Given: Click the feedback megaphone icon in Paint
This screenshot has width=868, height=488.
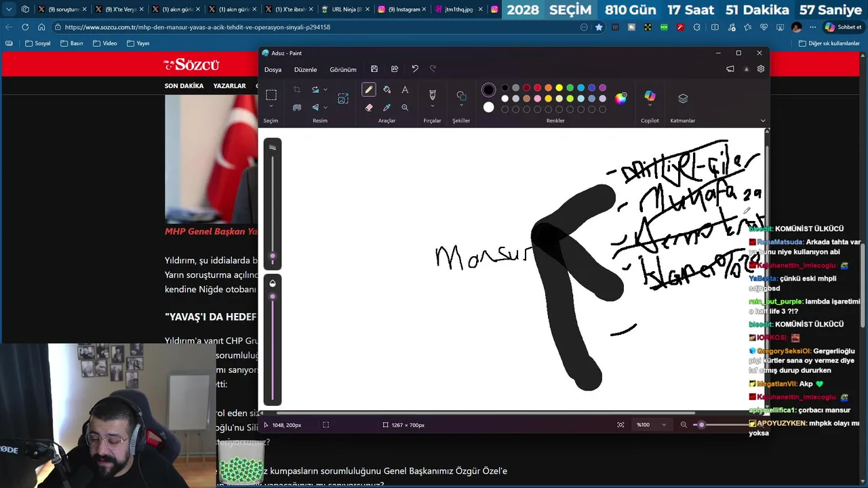Looking at the screenshot, I should pos(730,69).
